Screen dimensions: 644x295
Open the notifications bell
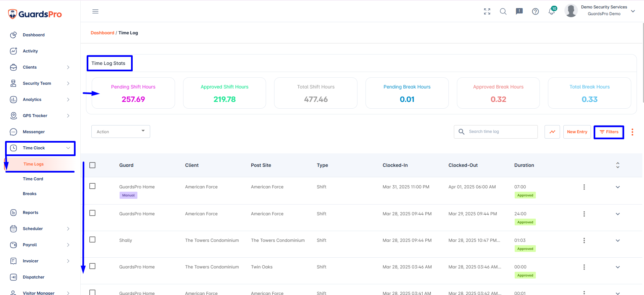[x=552, y=11]
